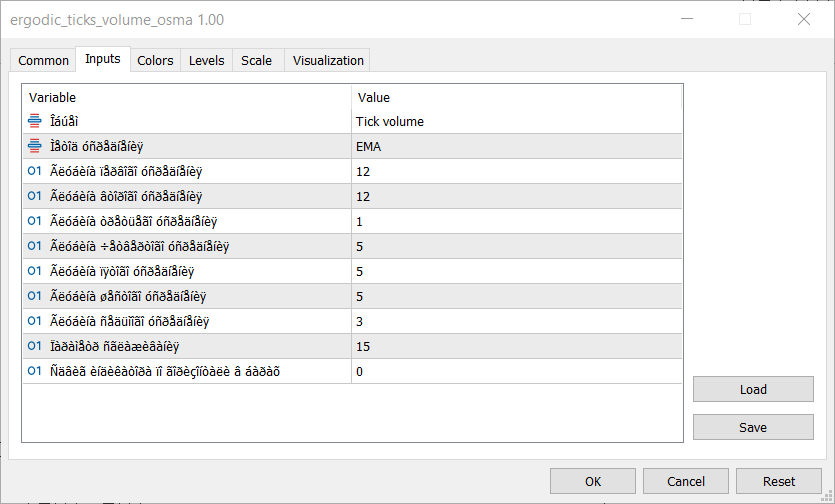Select the EMA value cell
Image resolution: width=835 pixels, height=504 pixels.
click(517, 147)
